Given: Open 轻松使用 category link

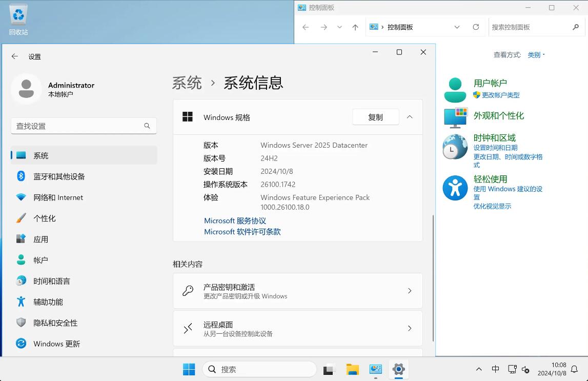Looking at the screenshot, I should click(x=490, y=179).
